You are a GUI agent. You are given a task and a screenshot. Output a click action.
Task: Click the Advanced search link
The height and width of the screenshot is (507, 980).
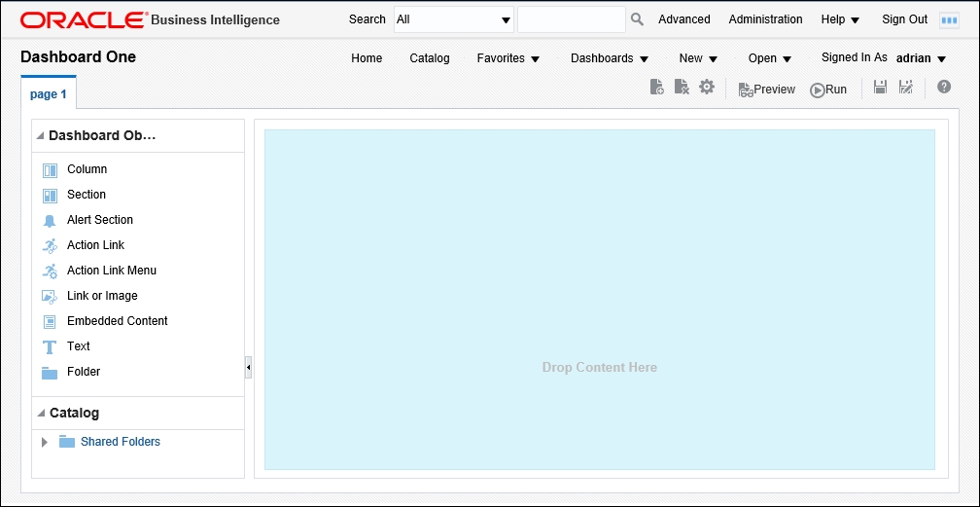683,19
